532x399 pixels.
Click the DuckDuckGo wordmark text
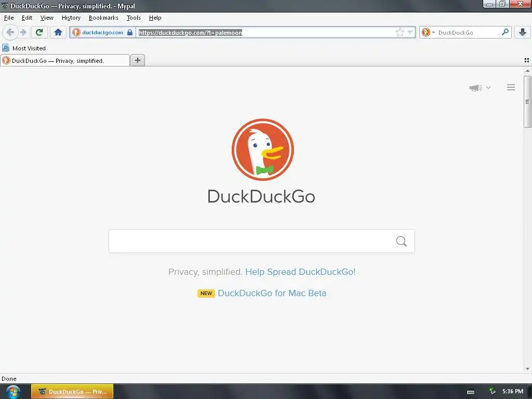tap(261, 196)
